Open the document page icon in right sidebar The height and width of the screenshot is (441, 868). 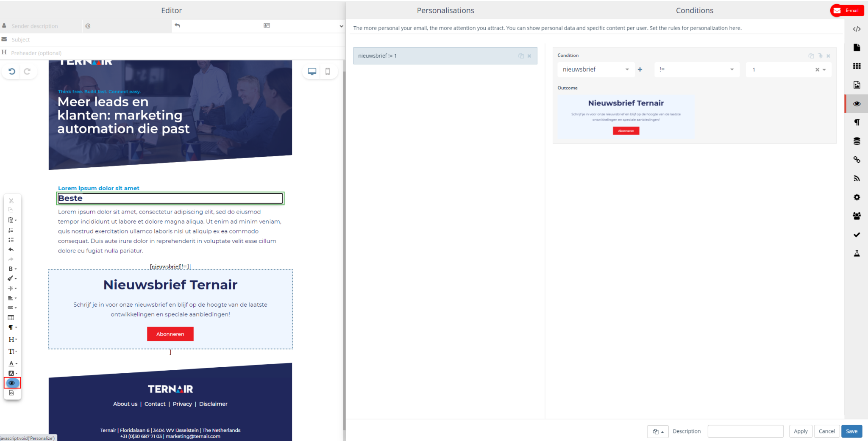tap(857, 47)
